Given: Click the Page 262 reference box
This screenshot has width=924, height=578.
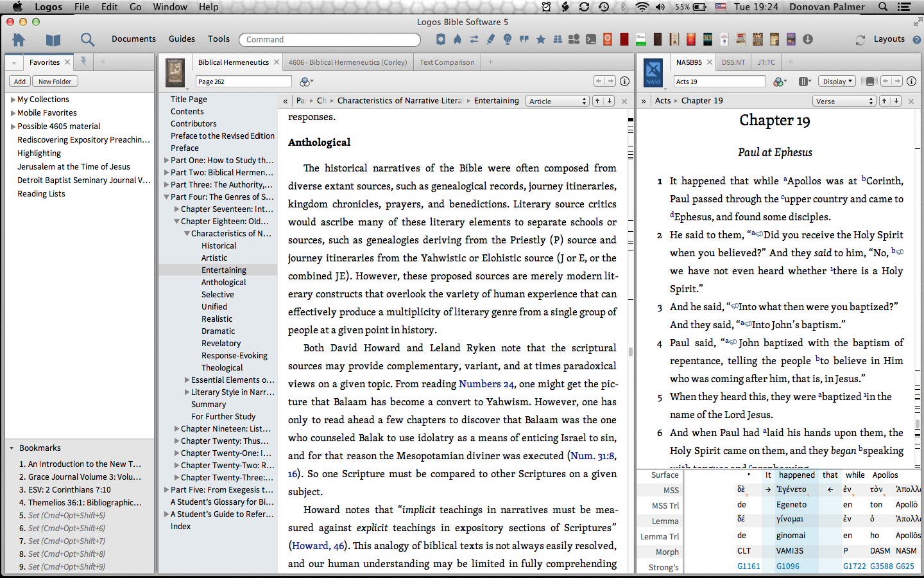Looking at the screenshot, I should 243,82.
